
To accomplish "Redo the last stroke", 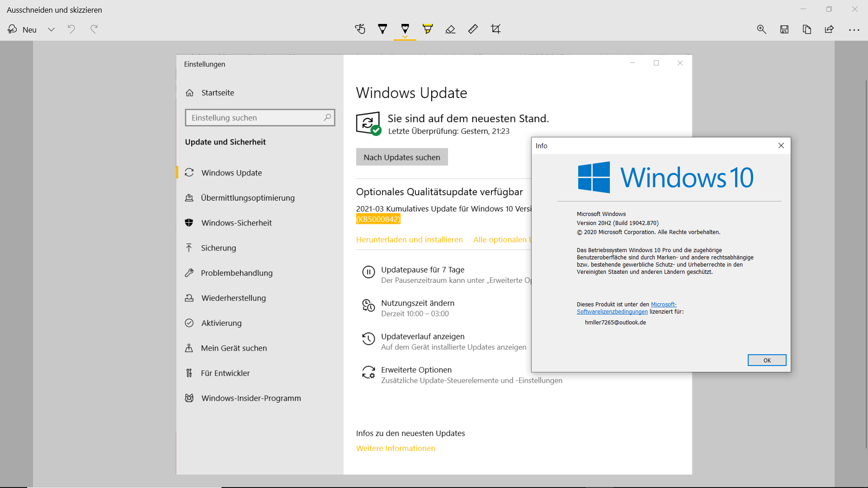I will pos(94,29).
